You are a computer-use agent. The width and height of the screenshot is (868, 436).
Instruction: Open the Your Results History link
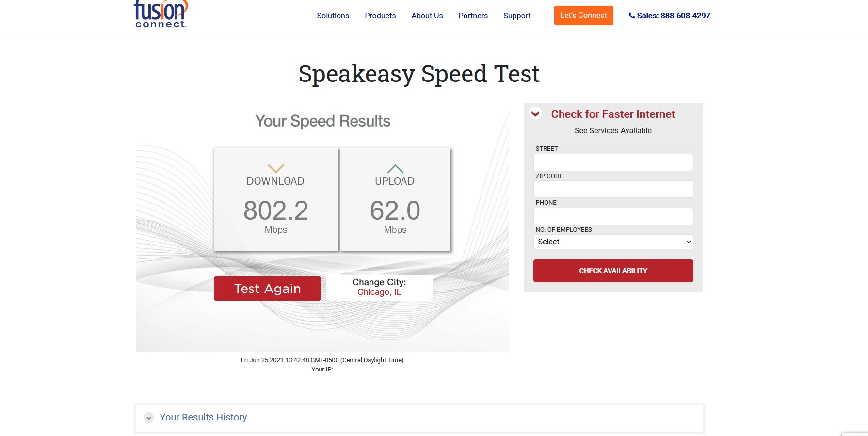coord(203,417)
